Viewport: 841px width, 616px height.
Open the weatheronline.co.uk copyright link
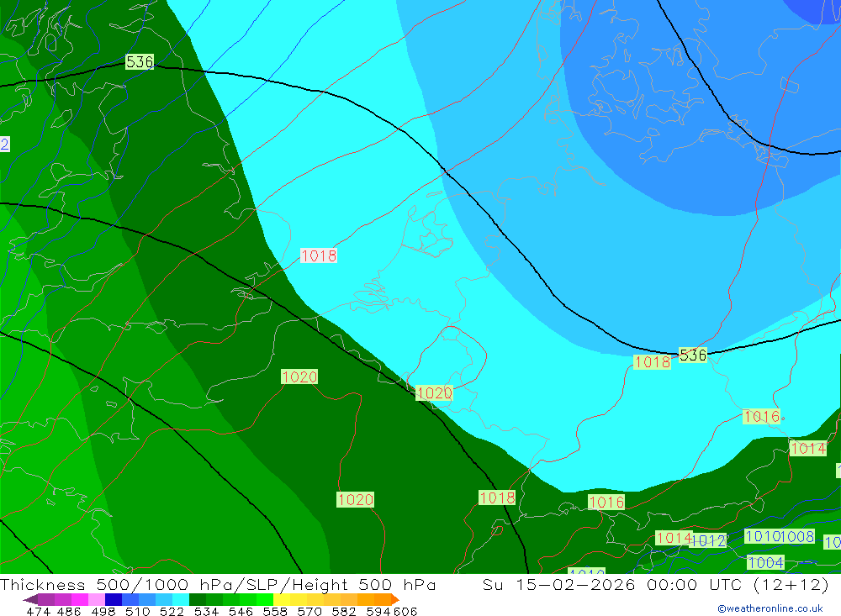point(770,608)
